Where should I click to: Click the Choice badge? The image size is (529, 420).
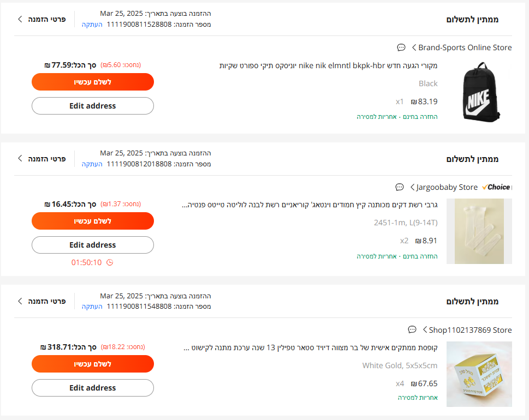coord(496,187)
